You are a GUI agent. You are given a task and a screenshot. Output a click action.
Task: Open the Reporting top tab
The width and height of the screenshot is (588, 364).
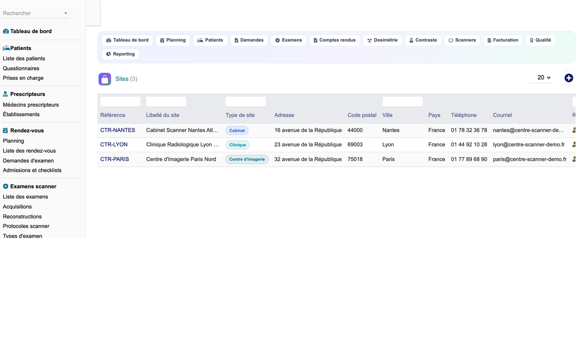[121, 54]
